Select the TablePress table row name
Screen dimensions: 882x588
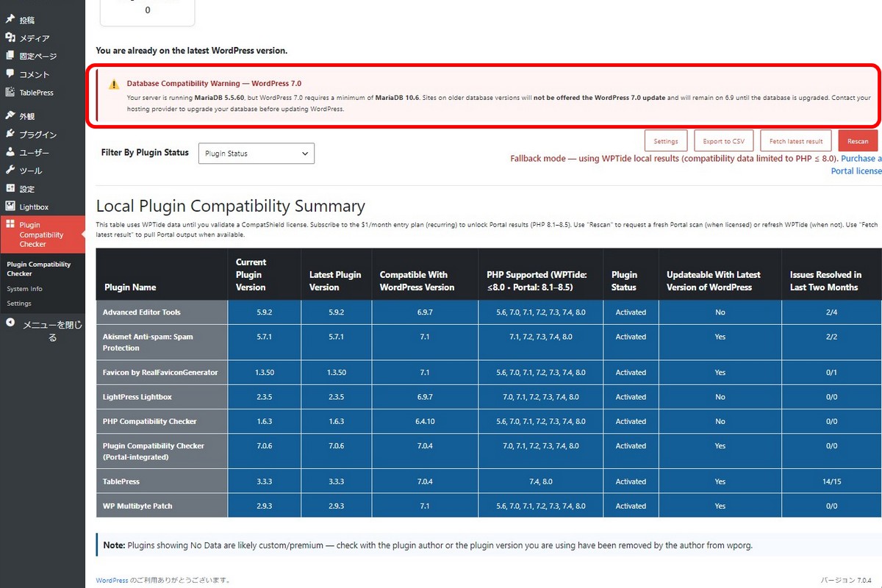pyautogui.click(x=121, y=481)
